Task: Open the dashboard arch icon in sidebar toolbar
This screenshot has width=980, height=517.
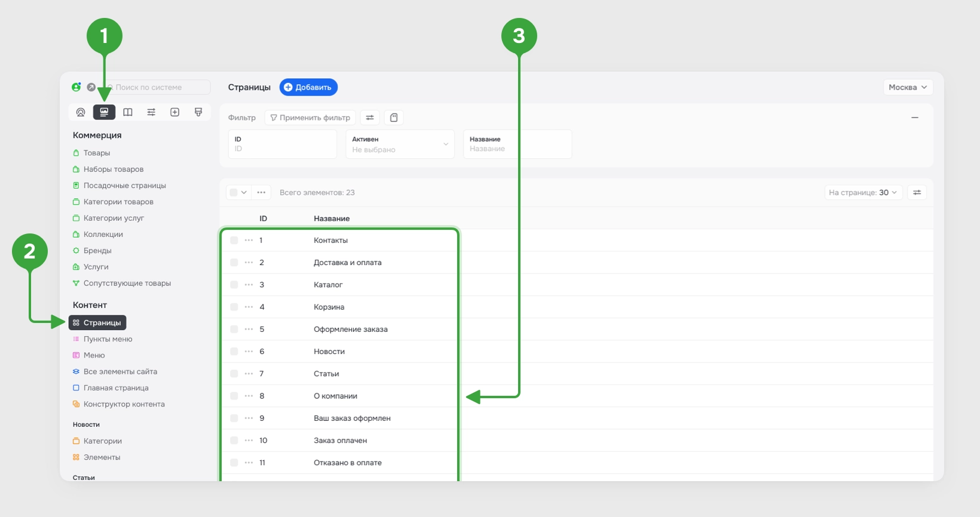Action: point(81,112)
